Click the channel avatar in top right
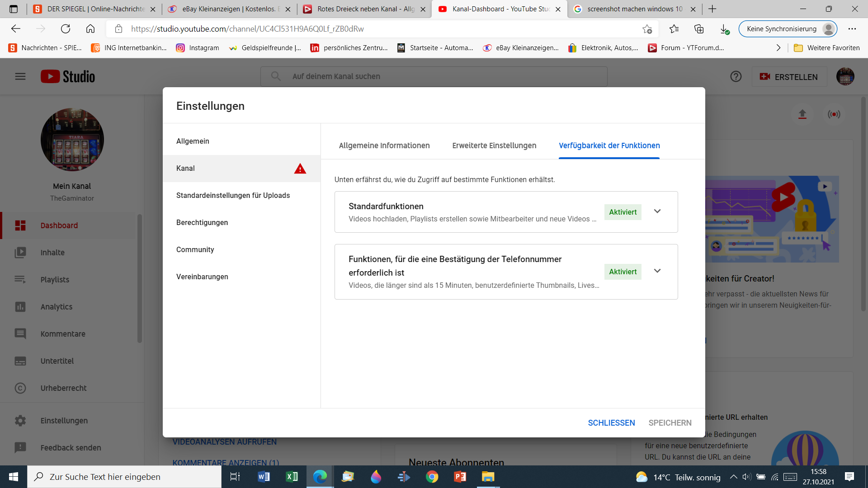Image resolution: width=868 pixels, height=488 pixels. point(845,76)
